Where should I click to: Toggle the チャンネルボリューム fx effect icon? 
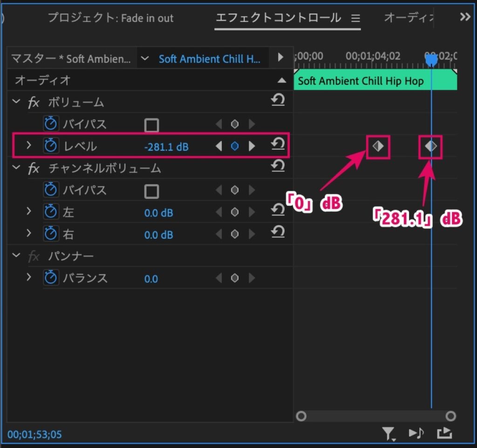[x=34, y=168]
